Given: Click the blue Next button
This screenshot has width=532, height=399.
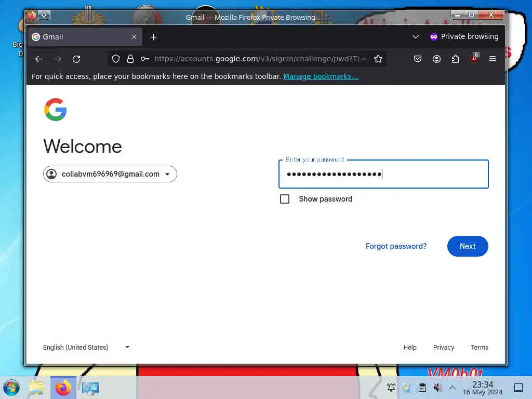Looking at the screenshot, I should (468, 246).
